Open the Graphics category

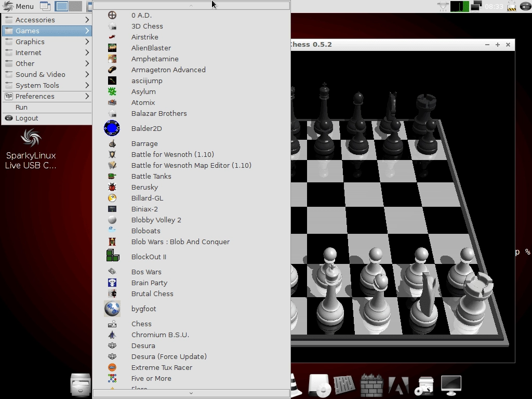(47, 42)
